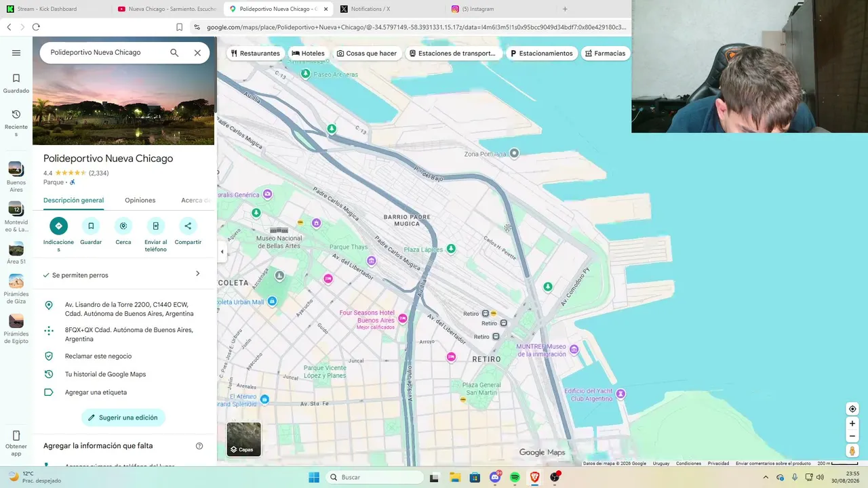Switch to the Notifications / X tab
This screenshot has width=868, height=488.
[389, 9]
